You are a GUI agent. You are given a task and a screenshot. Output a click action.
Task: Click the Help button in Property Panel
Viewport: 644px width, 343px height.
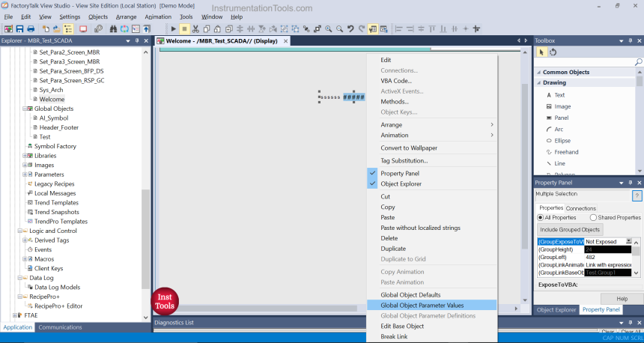point(622,299)
